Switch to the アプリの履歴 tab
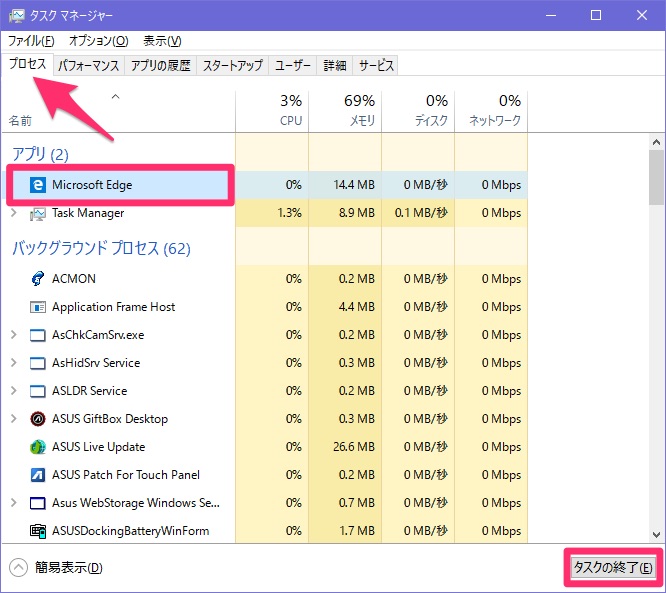The image size is (666, 593). click(x=161, y=65)
